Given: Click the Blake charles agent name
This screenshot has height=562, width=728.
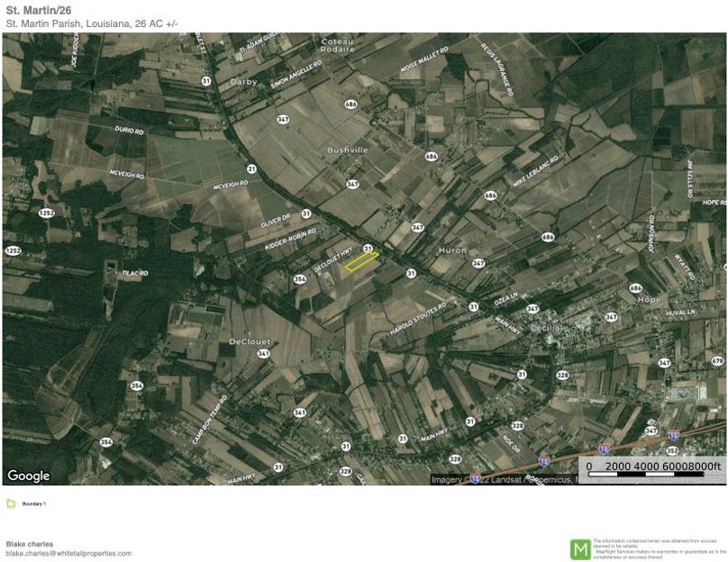Looking at the screenshot, I should [32, 544].
